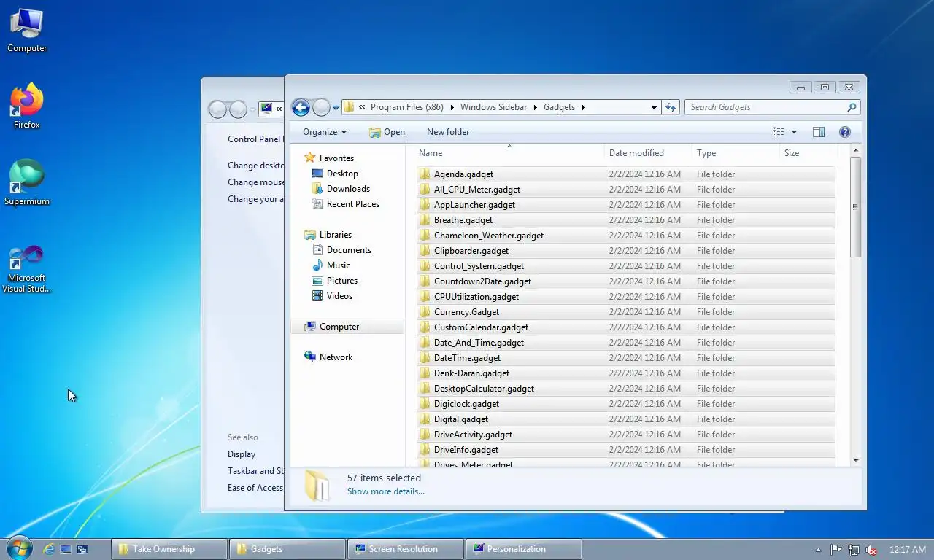Launch Internet Explorer from taskbar
The width and height of the screenshot is (934, 560).
point(49,549)
